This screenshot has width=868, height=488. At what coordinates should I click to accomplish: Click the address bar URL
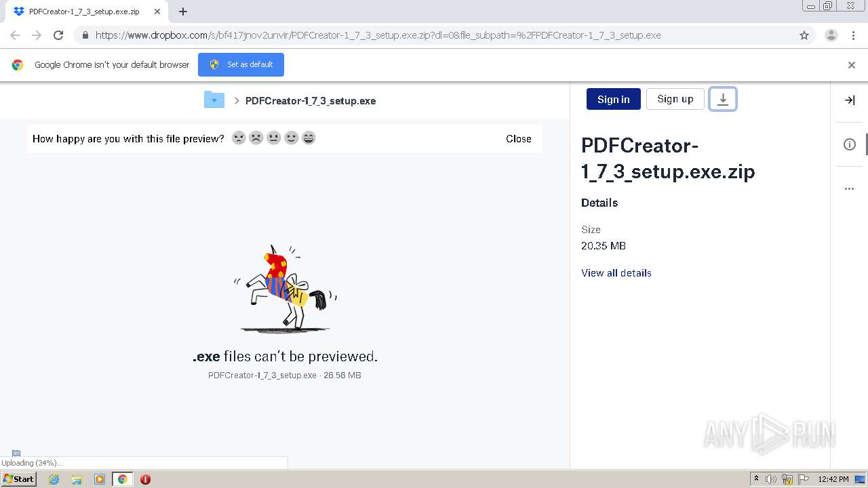[x=378, y=35]
